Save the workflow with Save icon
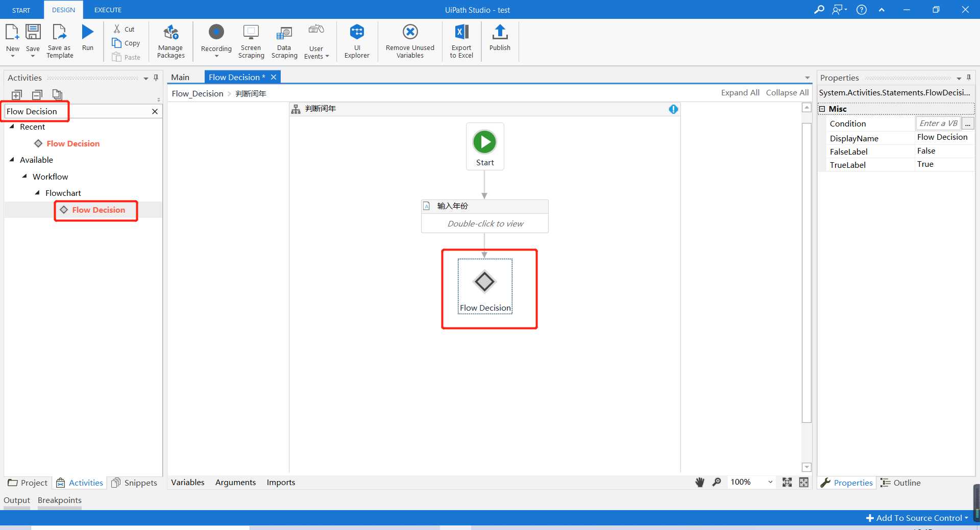The height and width of the screenshot is (530, 980). click(33, 32)
